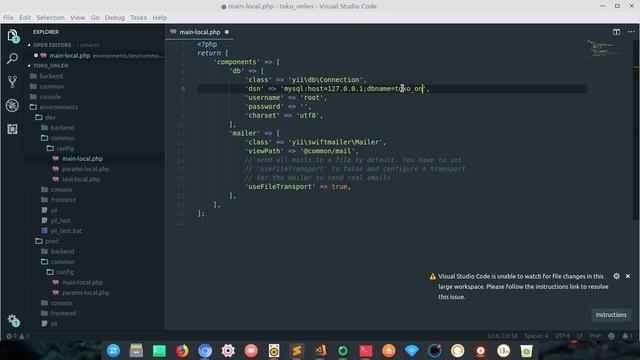Screen dimensions: 640x360
Task: Click the minimap code preview
Action: (x=603, y=48)
